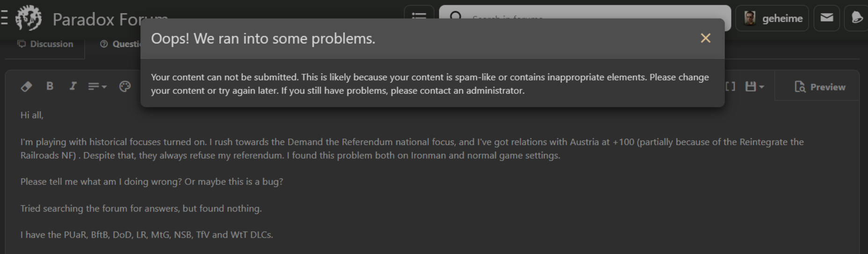
Task: Click the eraser remove formatting icon
Action: pyautogui.click(x=27, y=86)
